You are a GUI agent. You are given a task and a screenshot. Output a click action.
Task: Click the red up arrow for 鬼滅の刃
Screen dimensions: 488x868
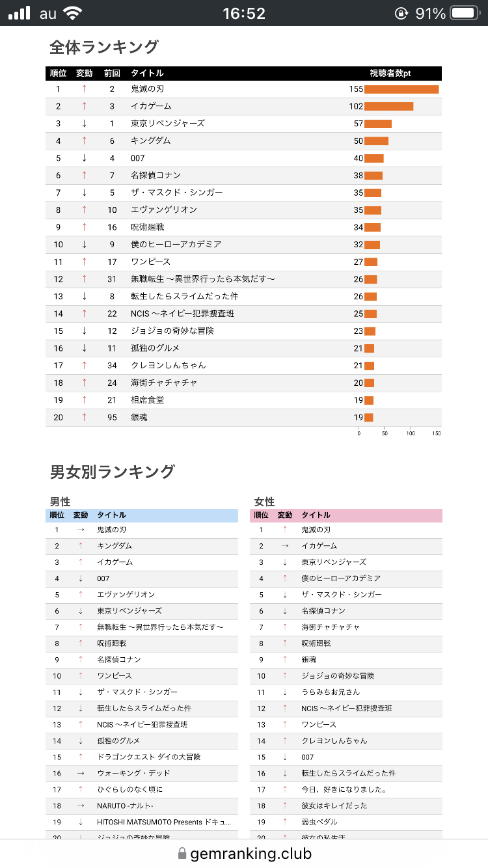84,89
